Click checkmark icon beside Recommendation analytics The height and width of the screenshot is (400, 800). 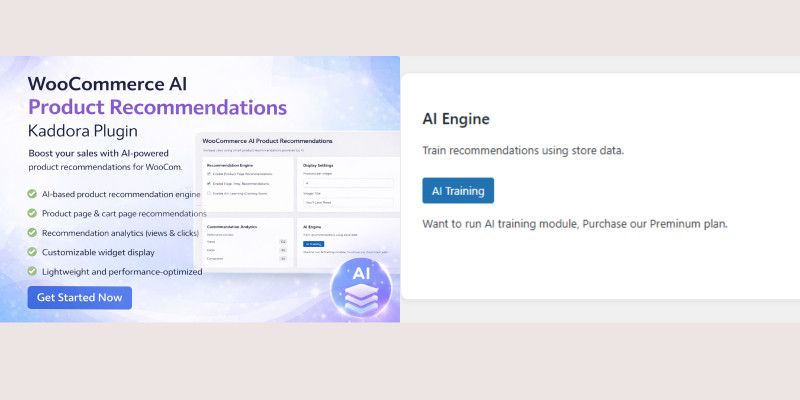[33, 233]
